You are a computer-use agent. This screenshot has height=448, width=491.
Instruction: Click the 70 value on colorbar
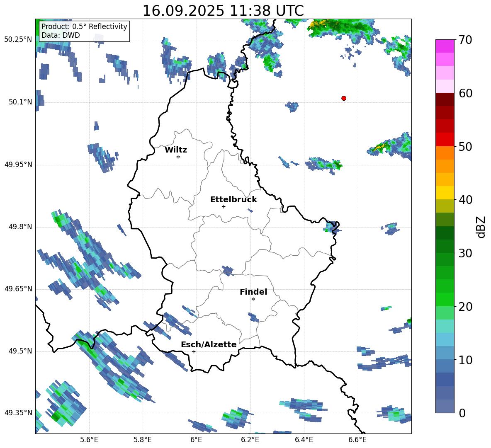point(465,40)
